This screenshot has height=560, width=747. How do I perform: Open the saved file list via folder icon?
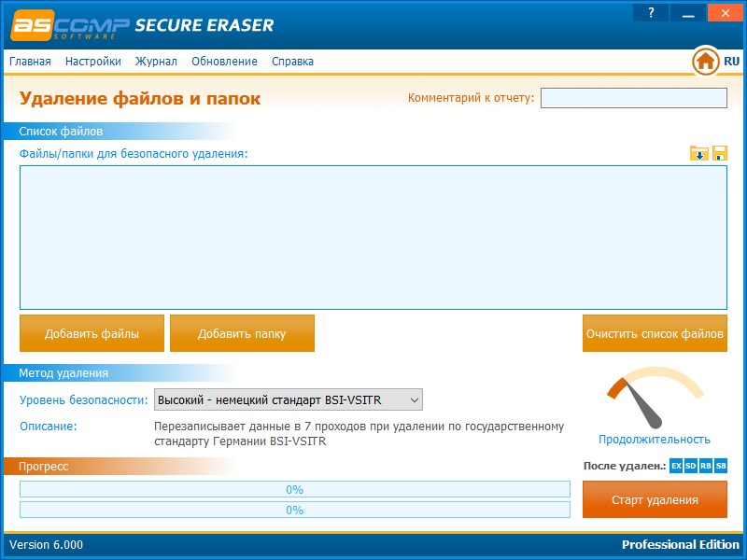pyautogui.click(x=698, y=153)
